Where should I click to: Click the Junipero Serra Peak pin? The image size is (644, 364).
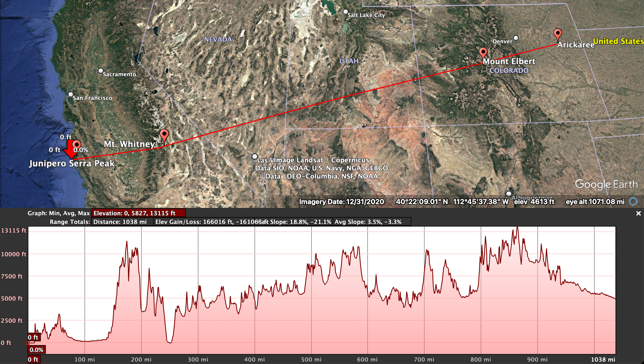pyautogui.click(x=77, y=144)
